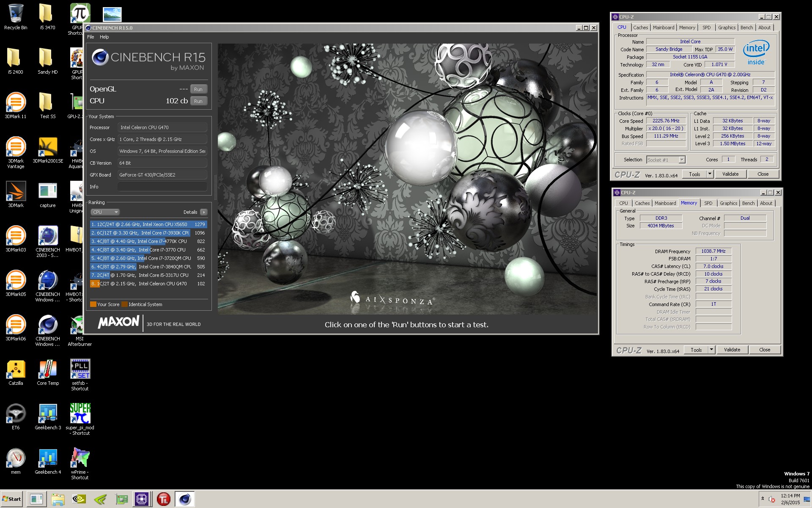Launch 3DMark Vantage shortcut
The height and width of the screenshot is (508, 812).
pos(16,153)
